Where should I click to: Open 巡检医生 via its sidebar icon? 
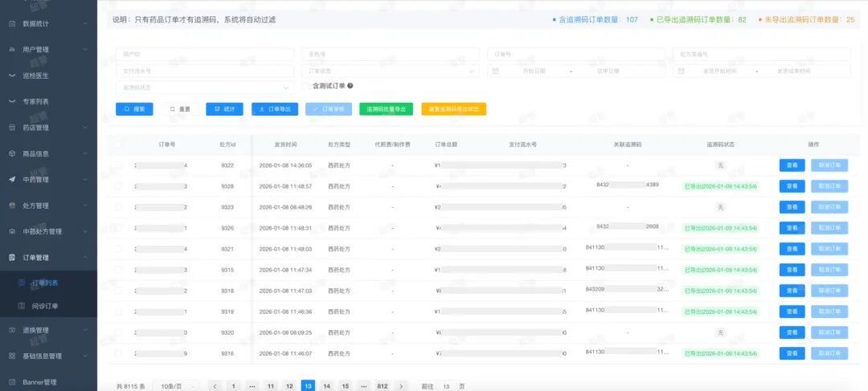pyautogui.click(x=12, y=75)
